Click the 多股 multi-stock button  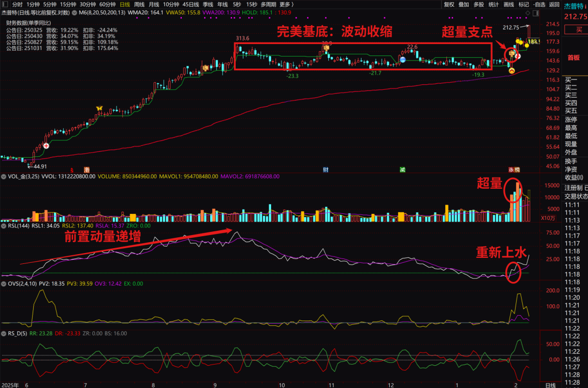479,4
